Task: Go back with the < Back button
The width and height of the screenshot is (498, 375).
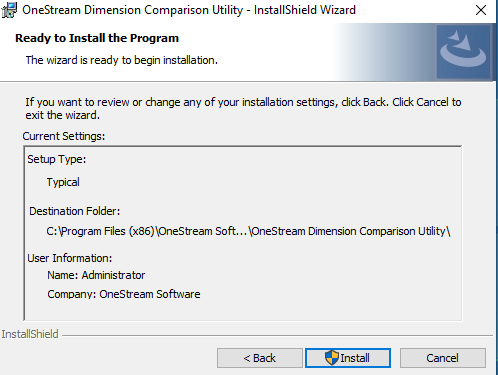Action: click(x=260, y=358)
